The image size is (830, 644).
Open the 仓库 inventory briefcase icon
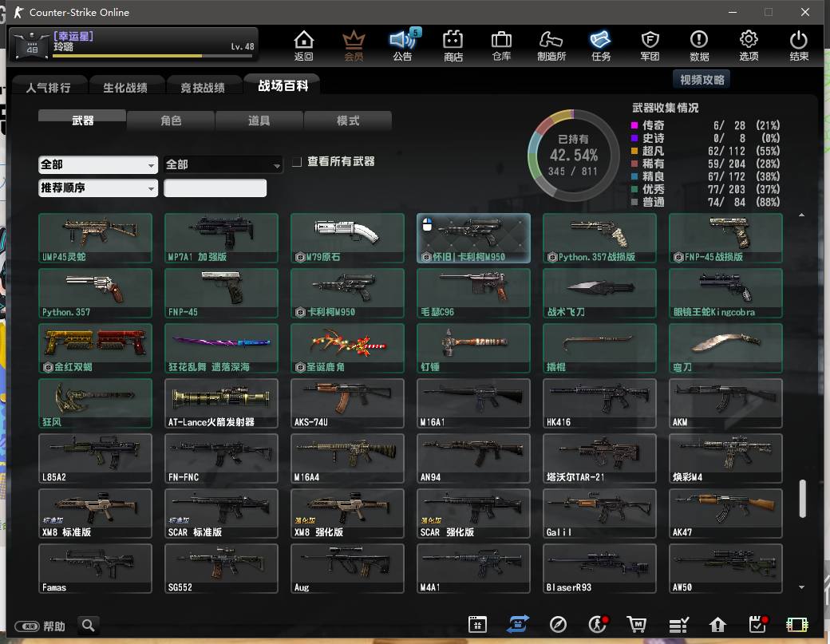(x=501, y=45)
